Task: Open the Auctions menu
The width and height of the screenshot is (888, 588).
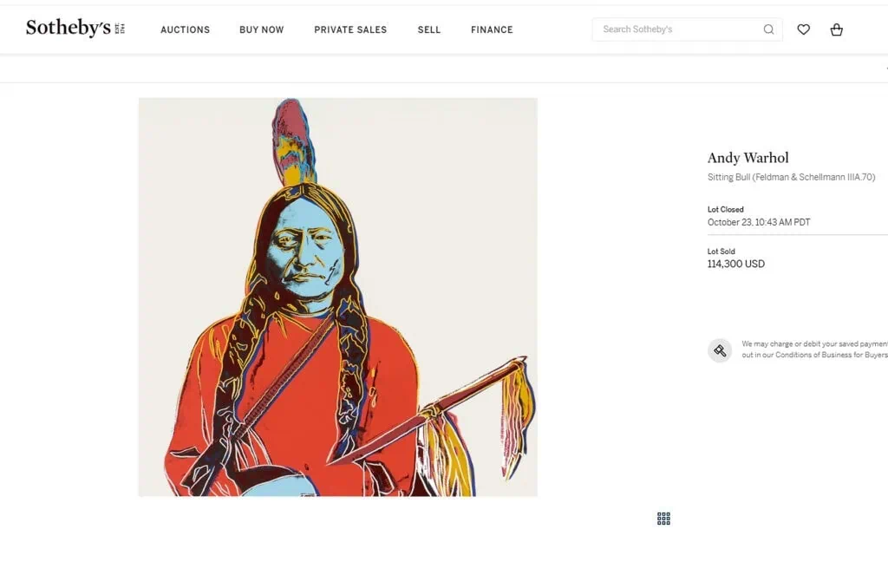Action: [x=186, y=29]
